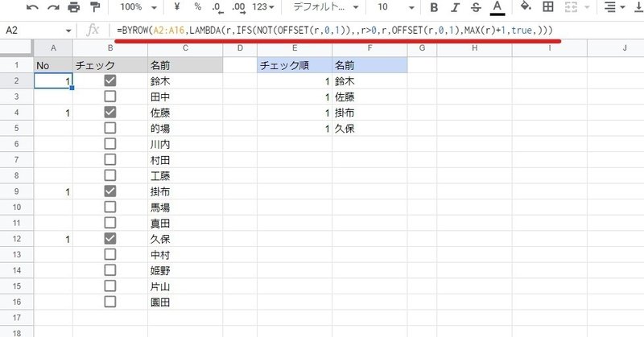Select cell A12 containing 1

(53, 239)
